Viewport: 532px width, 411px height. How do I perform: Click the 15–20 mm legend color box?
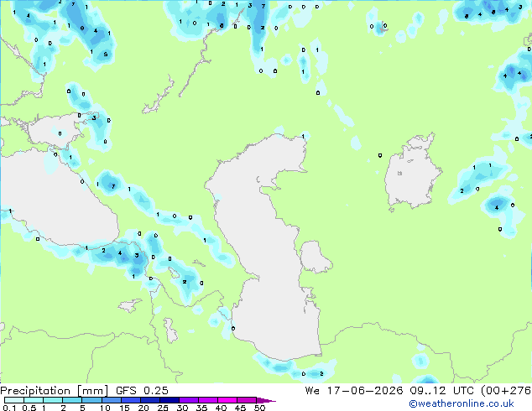[130, 400]
